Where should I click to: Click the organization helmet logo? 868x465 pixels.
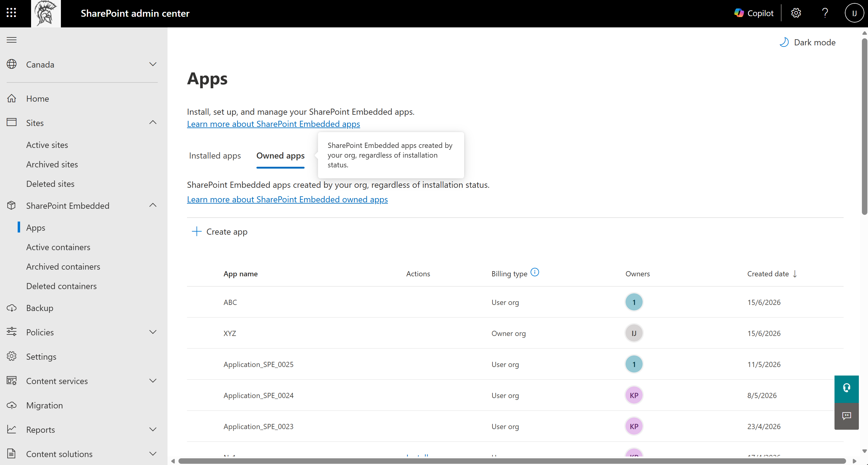[x=46, y=13]
